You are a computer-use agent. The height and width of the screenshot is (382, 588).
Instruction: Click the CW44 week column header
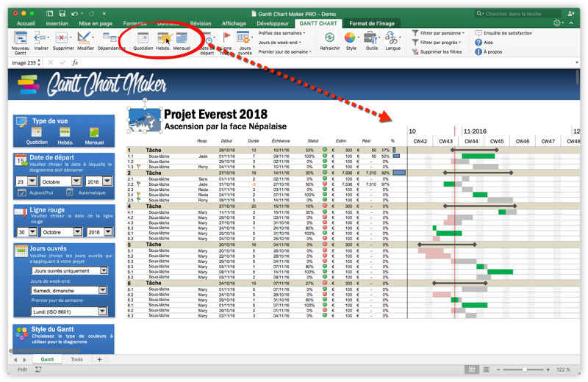pyautogui.click(x=471, y=141)
